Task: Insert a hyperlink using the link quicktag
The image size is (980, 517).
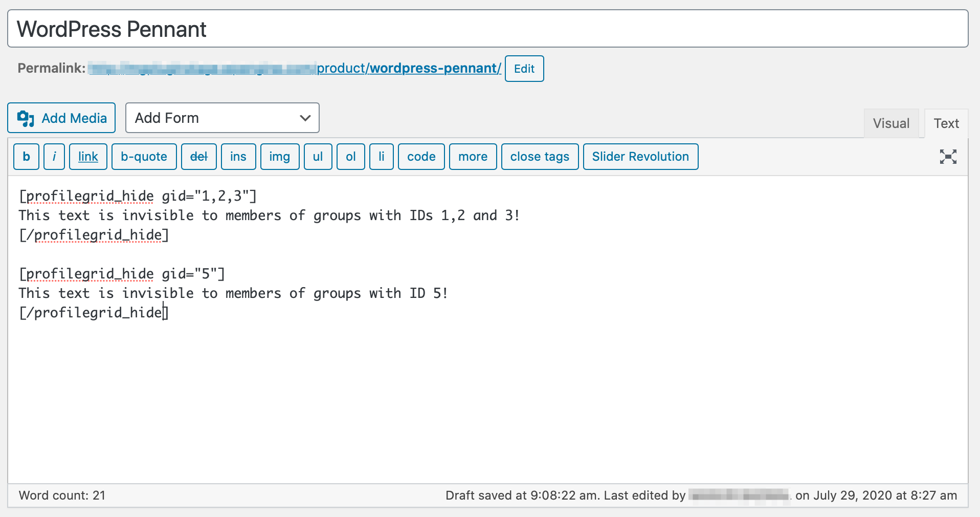Action: point(87,157)
